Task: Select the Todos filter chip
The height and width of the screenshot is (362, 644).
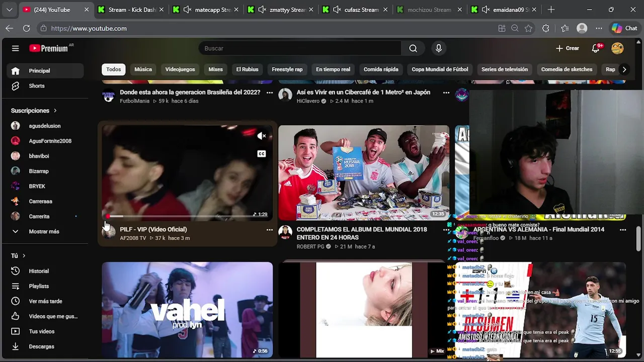Action: point(113,69)
